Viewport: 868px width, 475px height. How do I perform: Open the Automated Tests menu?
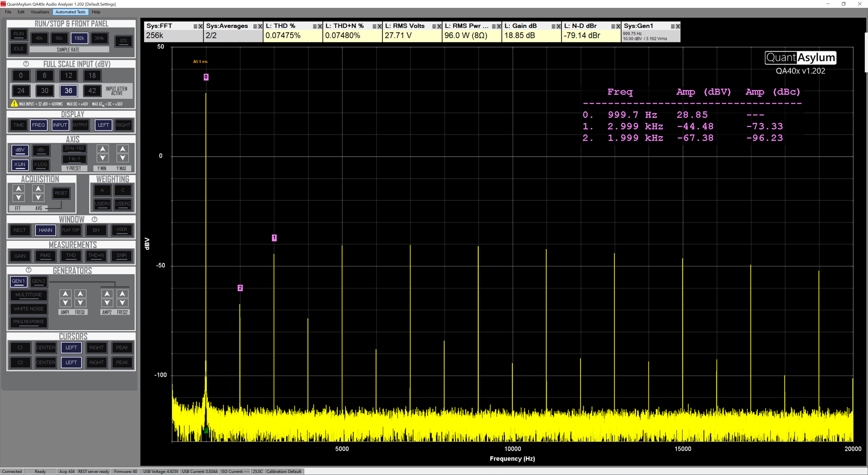pyautogui.click(x=70, y=12)
